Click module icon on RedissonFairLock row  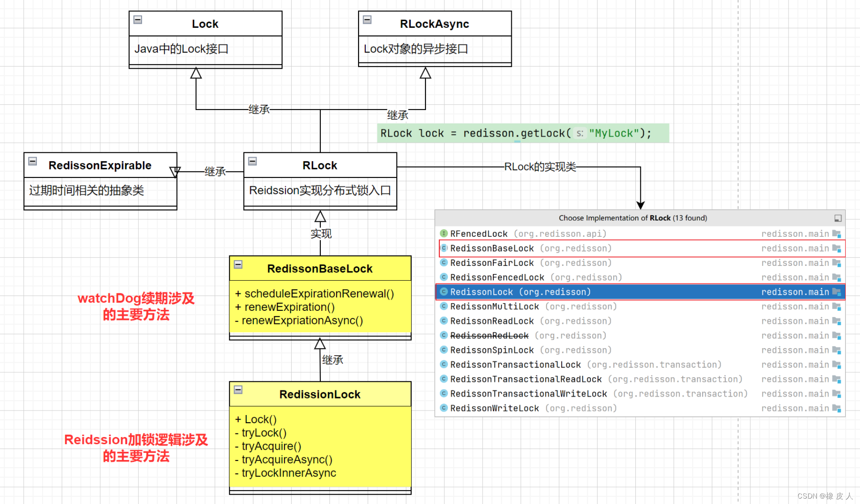click(x=836, y=263)
